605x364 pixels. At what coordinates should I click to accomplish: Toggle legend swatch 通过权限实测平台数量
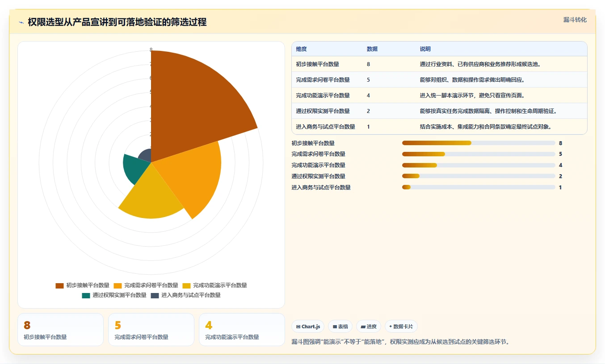pyautogui.click(x=86, y=295)
